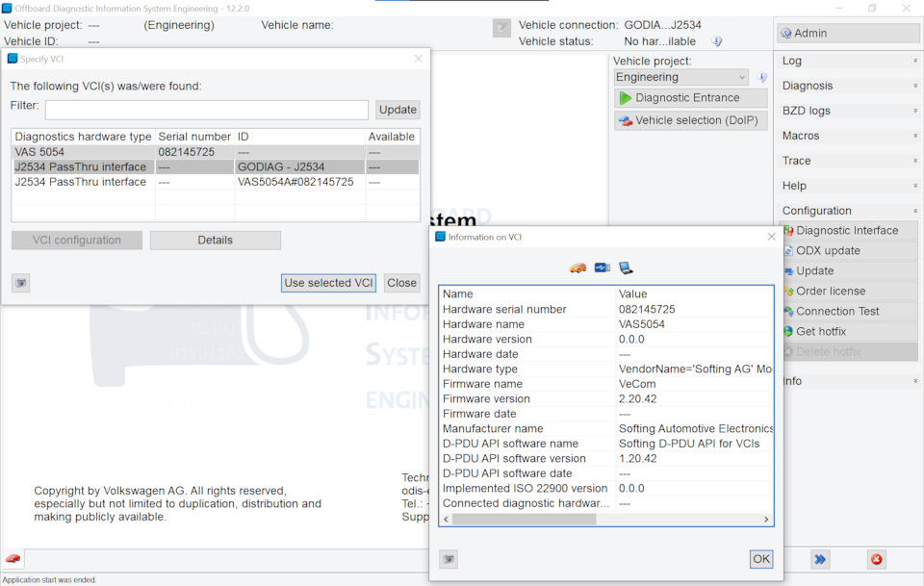Click Close button in Specify VCI dialog

tap(402, 283)
